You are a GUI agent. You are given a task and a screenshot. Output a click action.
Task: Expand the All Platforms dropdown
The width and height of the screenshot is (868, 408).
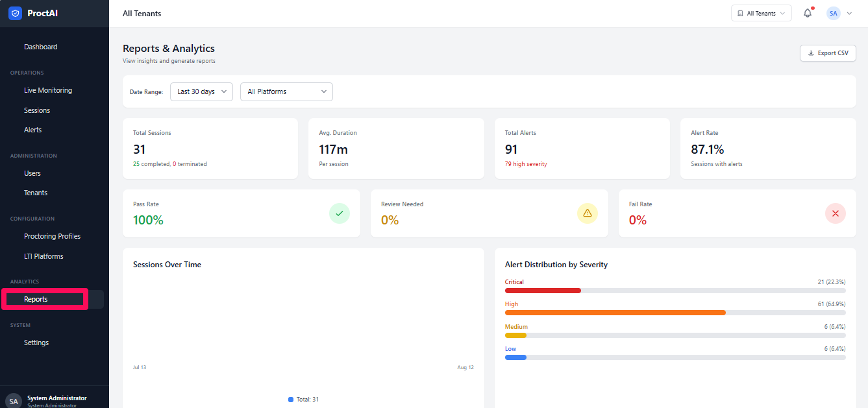286,91
